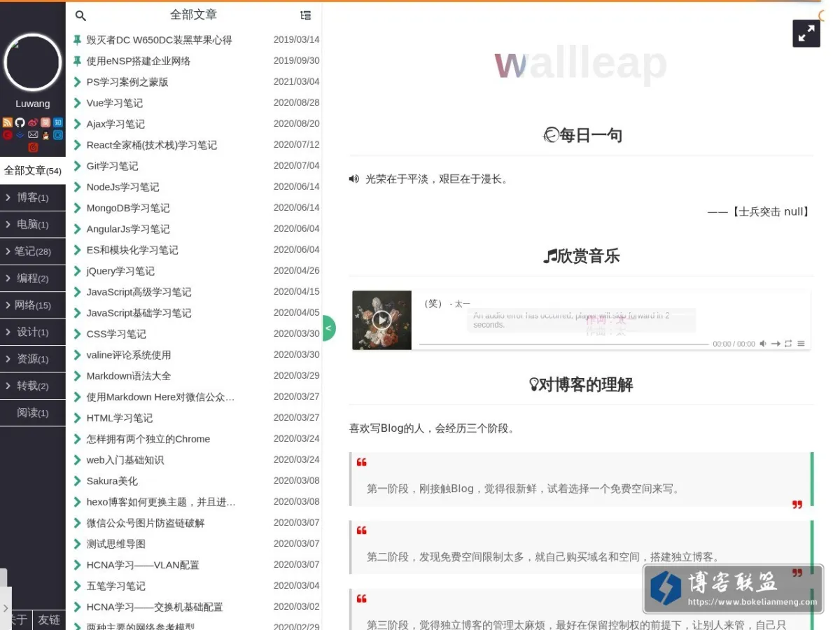Open the blue circular K icon

coord(58,135)
